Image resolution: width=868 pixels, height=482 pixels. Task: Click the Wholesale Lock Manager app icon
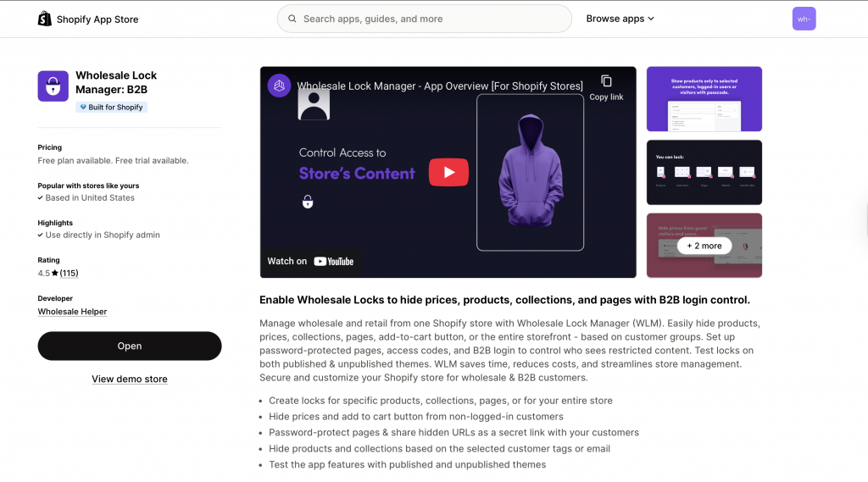click(53, 86)
